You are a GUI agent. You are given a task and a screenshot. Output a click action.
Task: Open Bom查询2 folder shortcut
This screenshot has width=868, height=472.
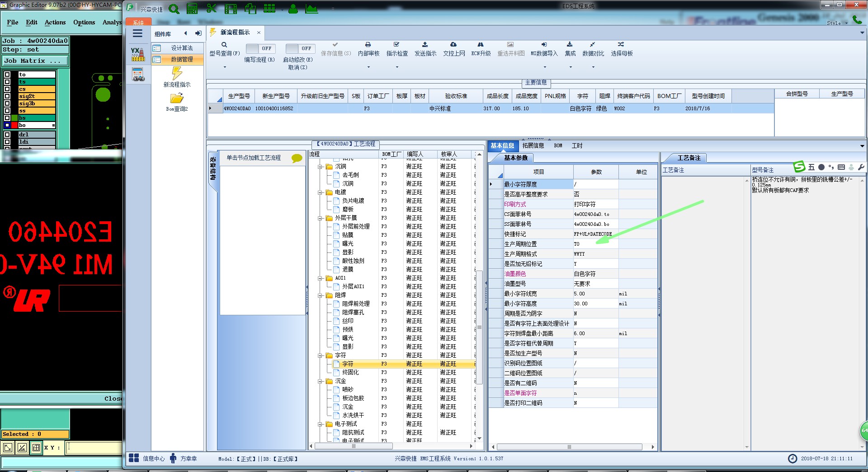[177, 102]
